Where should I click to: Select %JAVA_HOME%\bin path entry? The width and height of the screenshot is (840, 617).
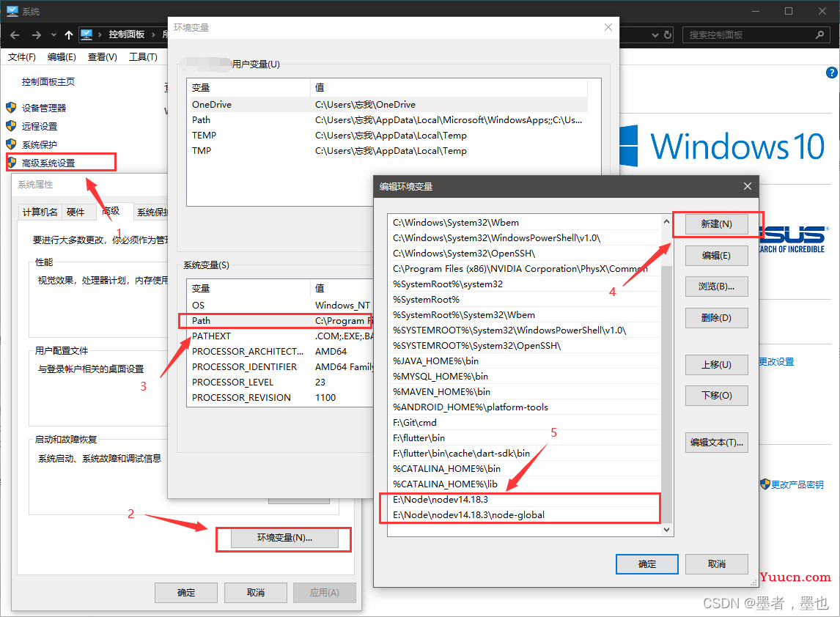point(524,361)
